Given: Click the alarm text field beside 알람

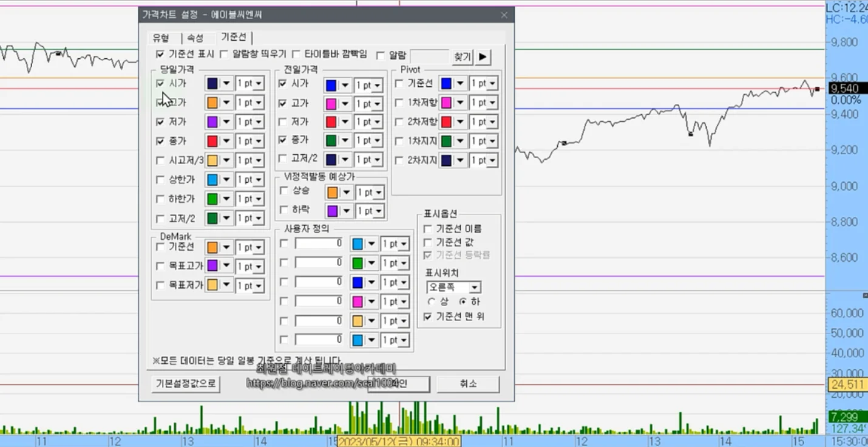Looking at the screenshot, I should click(429, 56).
